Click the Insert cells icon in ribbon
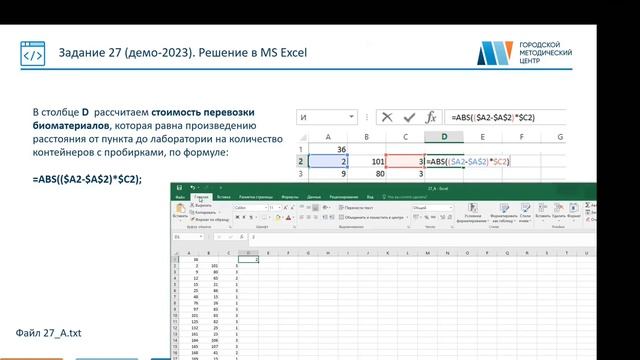 542,207
